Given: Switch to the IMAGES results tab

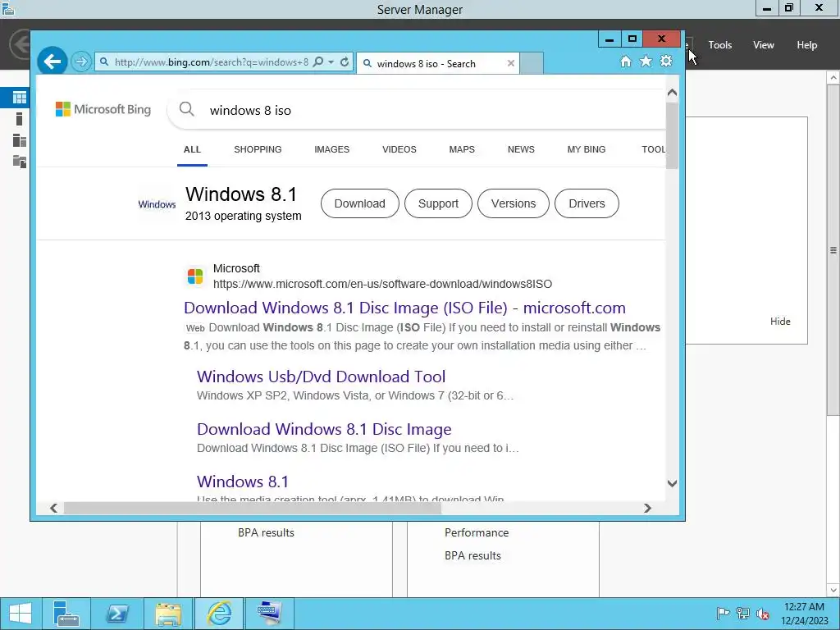Looking at the screenshot, I should coord(331,149).
